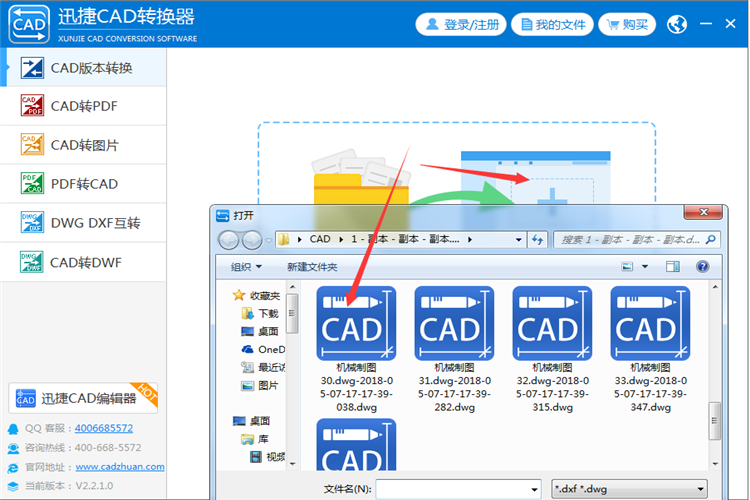The image size is (750, 500).
Task: Select 图片 pictures in navigation tree
Action: 261,386
